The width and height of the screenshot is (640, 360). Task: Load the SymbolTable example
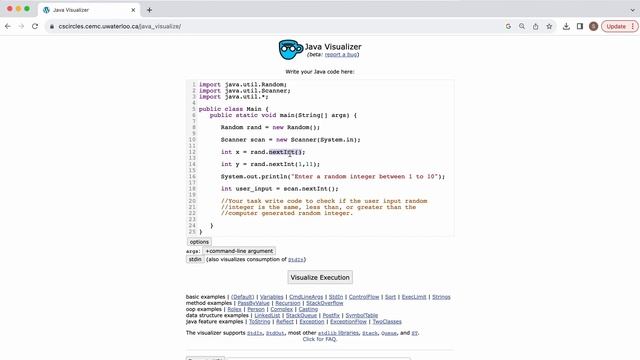(362, 316)
